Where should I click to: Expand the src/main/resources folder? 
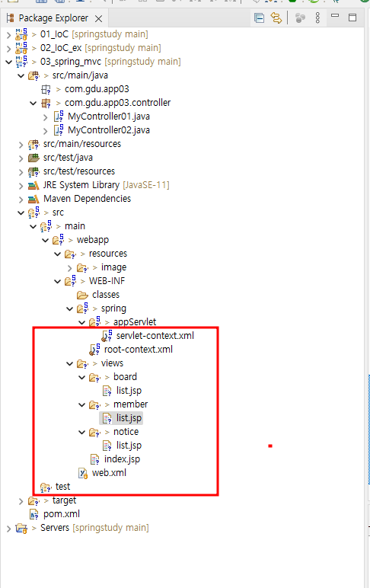21,145
